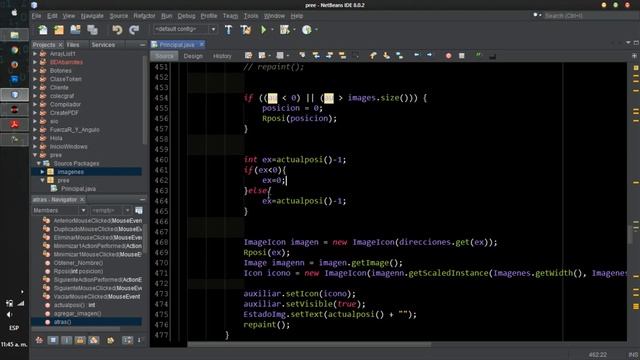
Task: Open the Run Project arrow dropdown
Action: (x=272, y=29)
